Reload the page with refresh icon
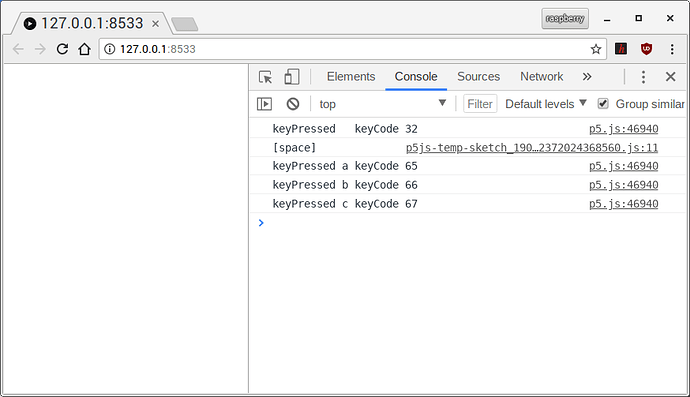The image size is (690, 397). pyautogui.click(x=62, y=49)
